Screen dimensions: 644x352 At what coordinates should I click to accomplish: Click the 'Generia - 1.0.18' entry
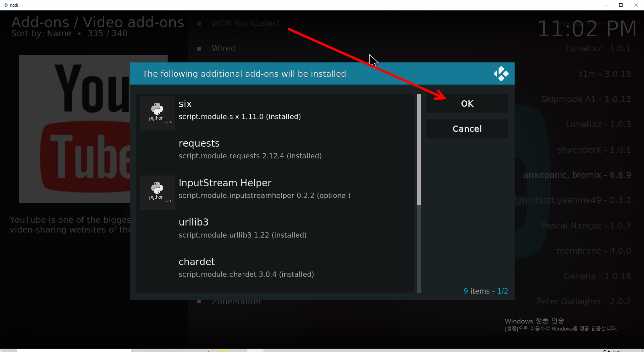tap(597, 276)
